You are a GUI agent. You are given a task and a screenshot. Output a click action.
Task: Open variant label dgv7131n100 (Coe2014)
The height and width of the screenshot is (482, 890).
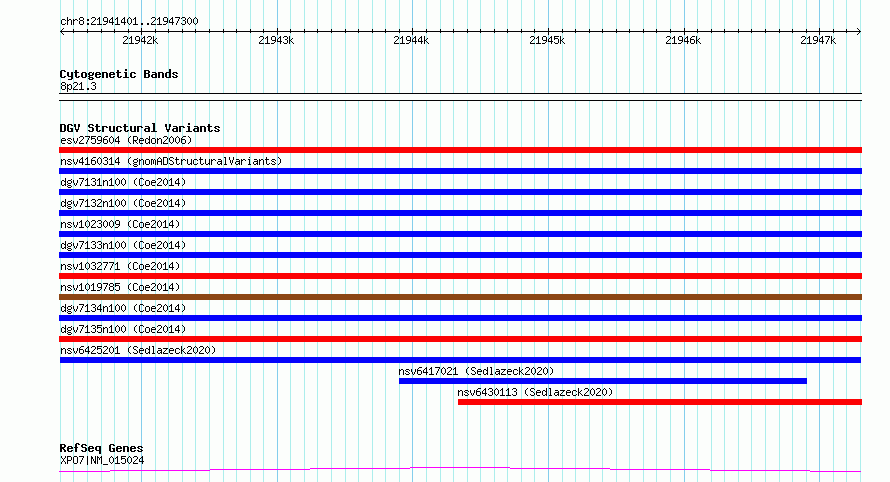(x=123, y=182)
